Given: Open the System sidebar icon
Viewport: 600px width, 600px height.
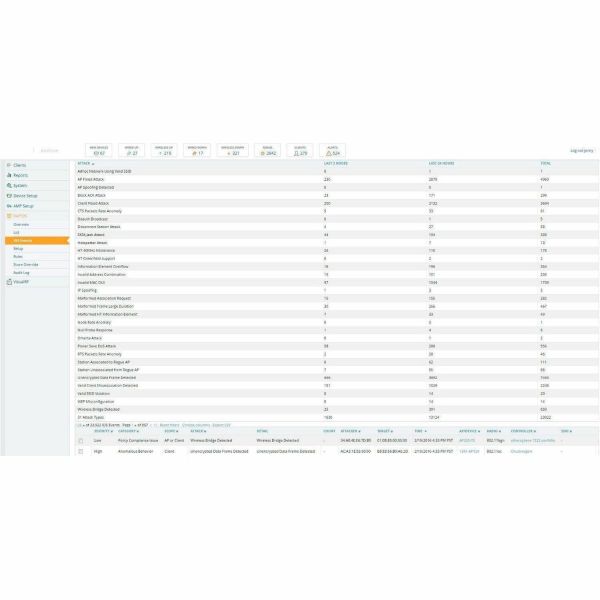Looking at the screenshot, I should click(9, 185).
